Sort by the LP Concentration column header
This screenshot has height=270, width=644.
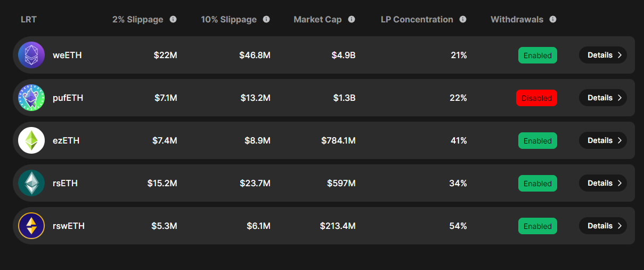[x=417, y=19]
